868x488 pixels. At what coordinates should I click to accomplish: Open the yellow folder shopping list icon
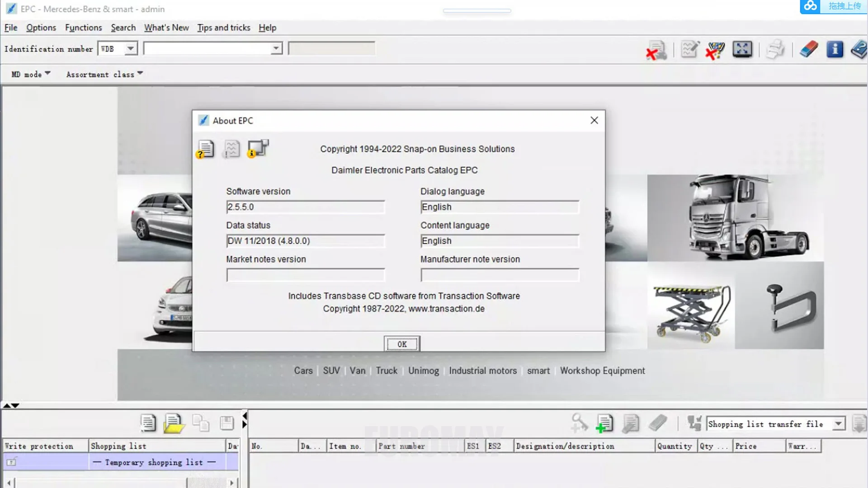(174, 423)
